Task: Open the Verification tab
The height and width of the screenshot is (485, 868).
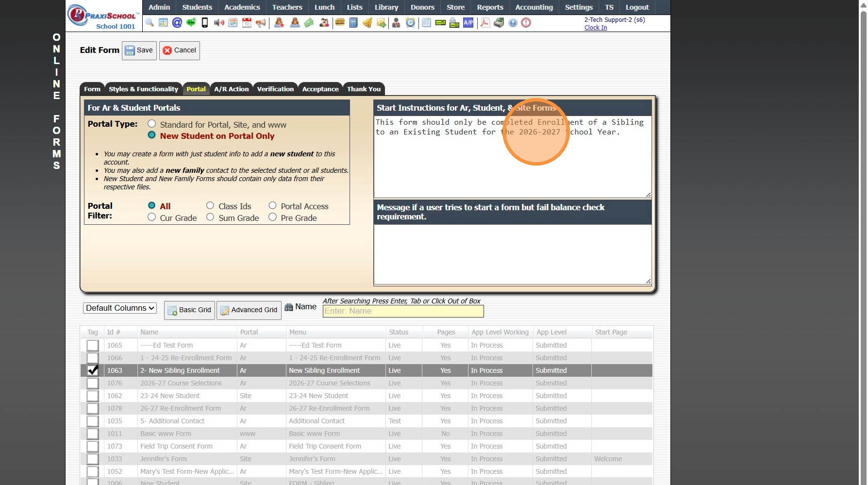Action: tap(275, 89)
